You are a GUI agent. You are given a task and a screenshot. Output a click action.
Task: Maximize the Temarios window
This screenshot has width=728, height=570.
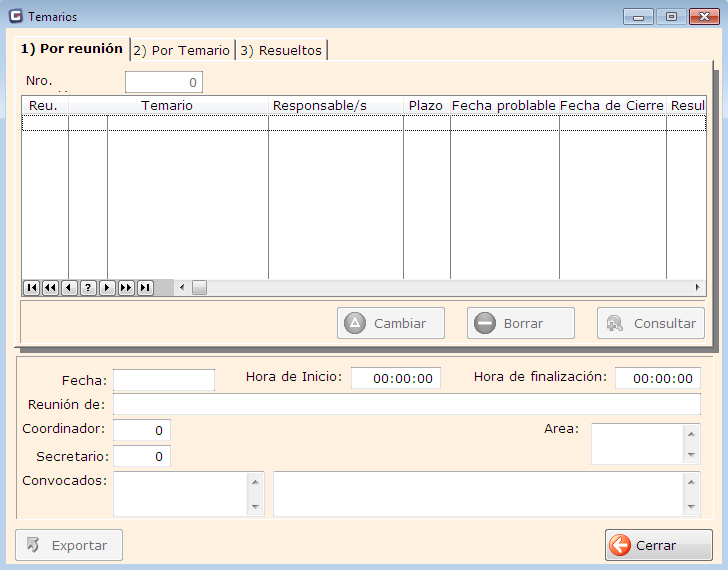[x=671, y=17]
